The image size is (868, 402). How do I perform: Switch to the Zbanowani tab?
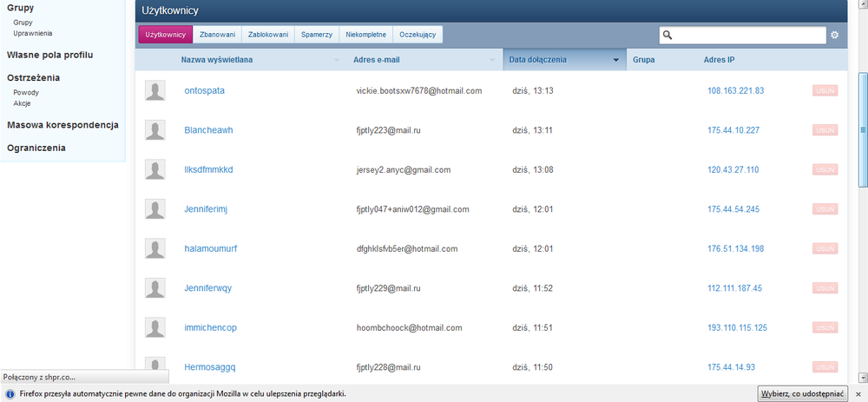217,35
